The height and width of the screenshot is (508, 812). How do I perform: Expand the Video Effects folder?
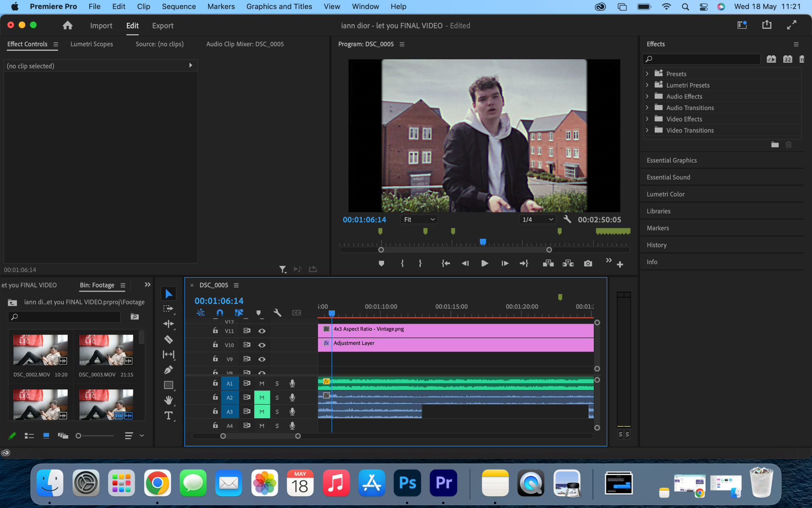coord(647,119)
